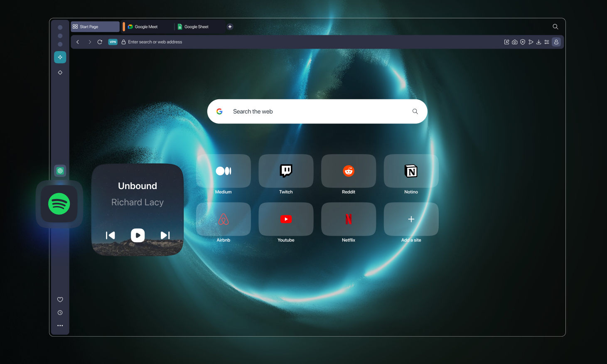Play the Unbound track
Viewport: 607px width, 364px height.
(x=138, y=235)
